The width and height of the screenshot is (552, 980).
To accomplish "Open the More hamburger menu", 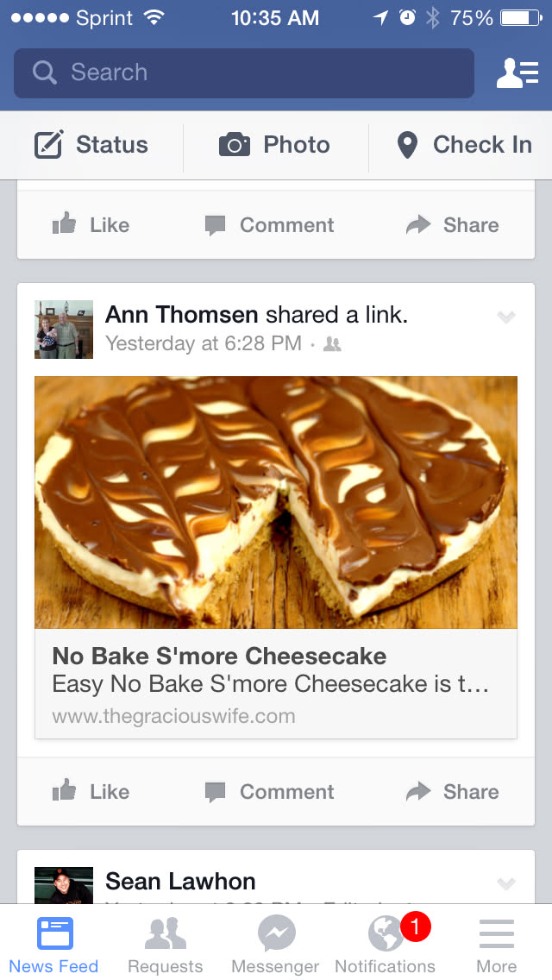I will click(496, 944).
